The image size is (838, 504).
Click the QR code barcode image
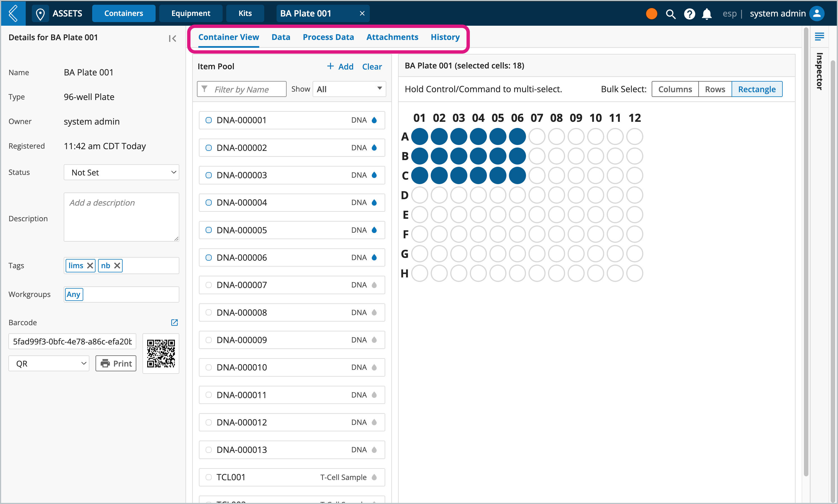(x=161, y=353)
